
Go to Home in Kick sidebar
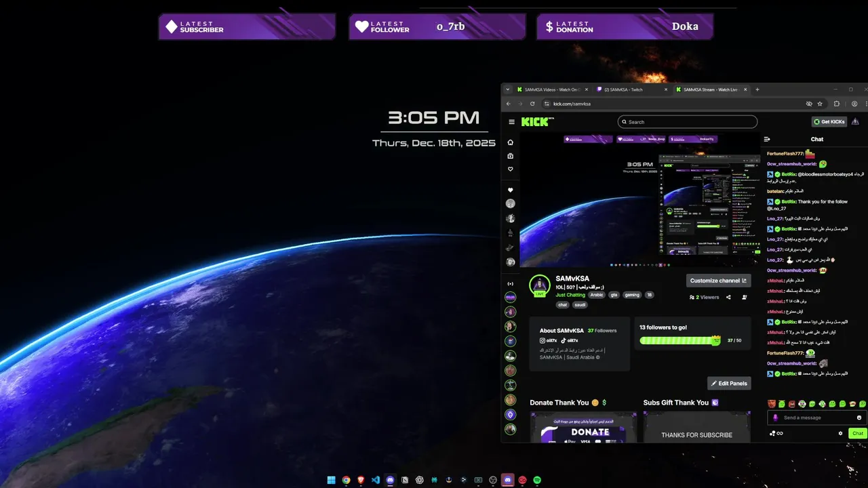(x=511, y=142)
